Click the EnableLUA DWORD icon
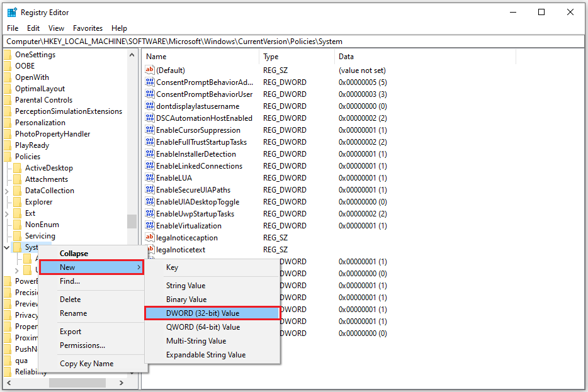Image resolution: width=588 pixels, height=392 pixels. pyautogui.click(x=150, y=178)
